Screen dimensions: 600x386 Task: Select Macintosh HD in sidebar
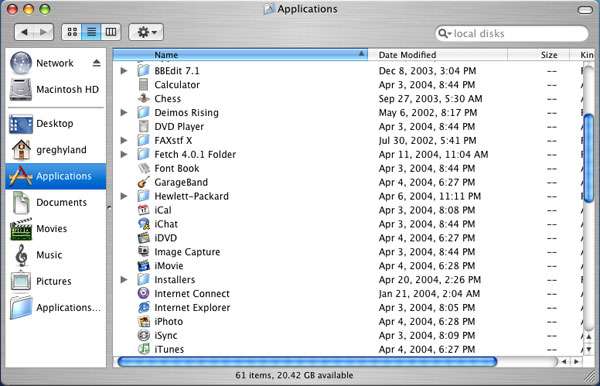coord(55,90)
